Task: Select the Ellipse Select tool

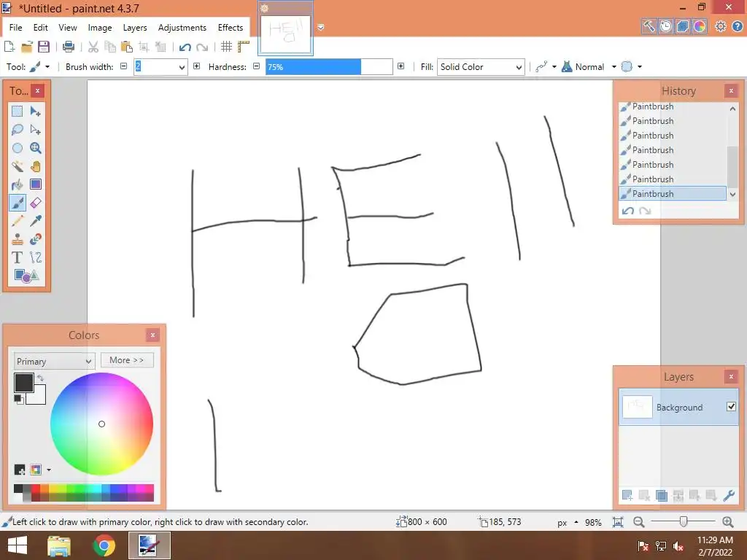Action: [18, 148]
